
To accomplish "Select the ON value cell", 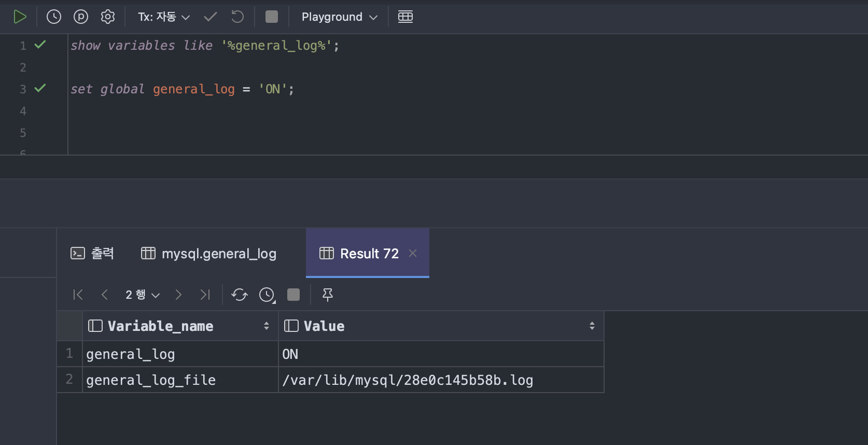I will pyautogui.click(x=441, y=354).
